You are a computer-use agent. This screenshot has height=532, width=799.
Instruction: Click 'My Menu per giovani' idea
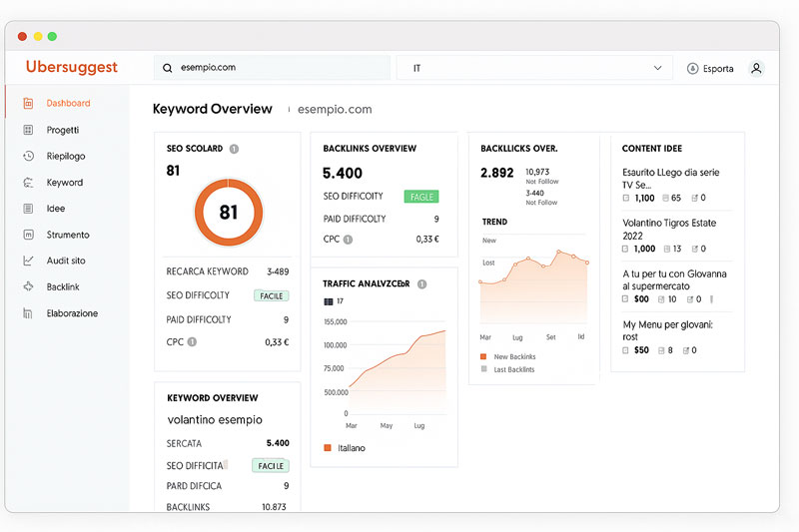667,330
